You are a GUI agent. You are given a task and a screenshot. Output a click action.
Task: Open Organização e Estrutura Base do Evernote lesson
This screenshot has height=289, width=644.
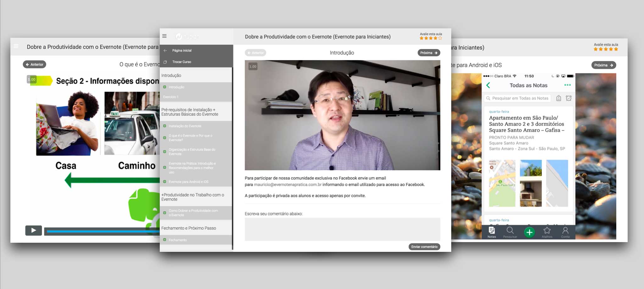click(192, 152)
